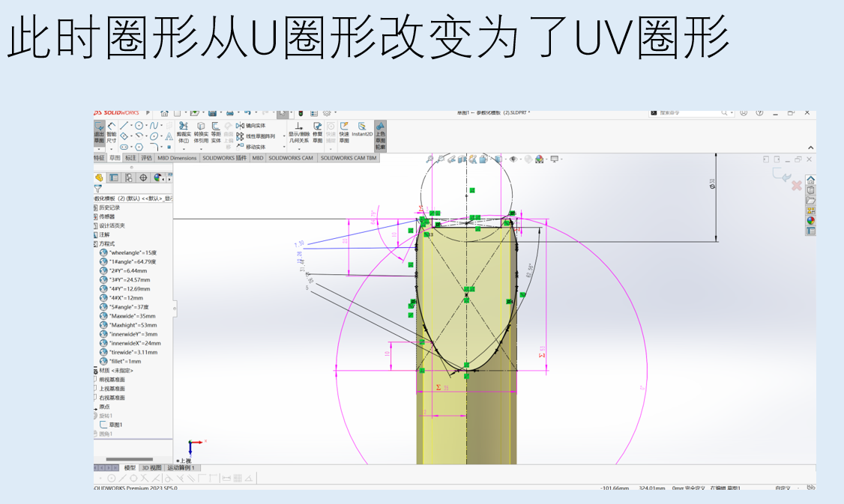Screen dimensions: 844x504
Task: Switch to 草图 (Sketch) tab
Action: coord(115,158)
